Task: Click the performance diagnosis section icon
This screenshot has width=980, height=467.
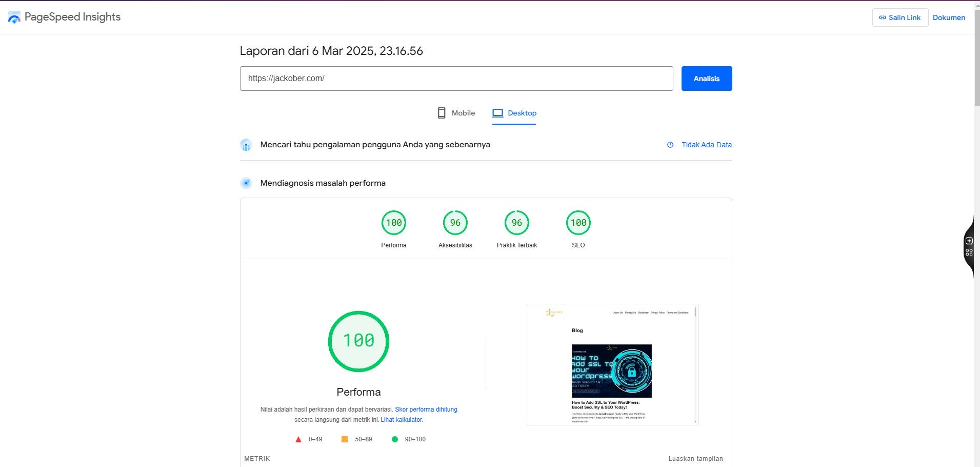Action: [x=246, y=183]
